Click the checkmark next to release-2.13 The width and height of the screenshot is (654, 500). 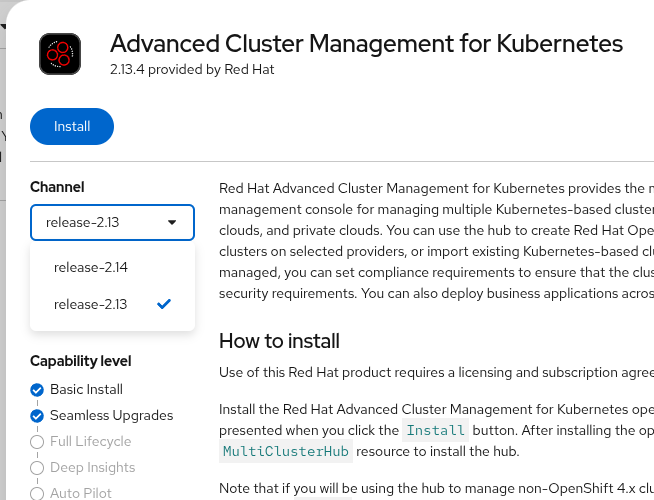tap(164, 304)
